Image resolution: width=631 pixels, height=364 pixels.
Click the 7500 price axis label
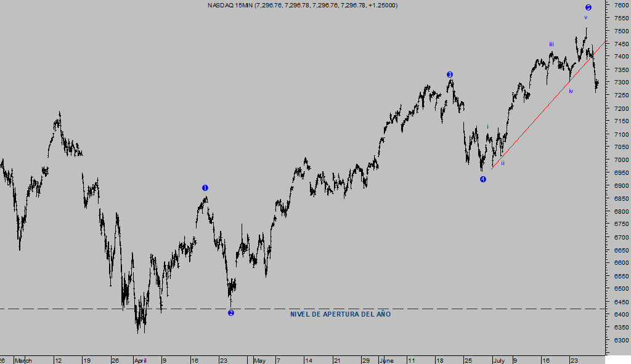(621, 31)
